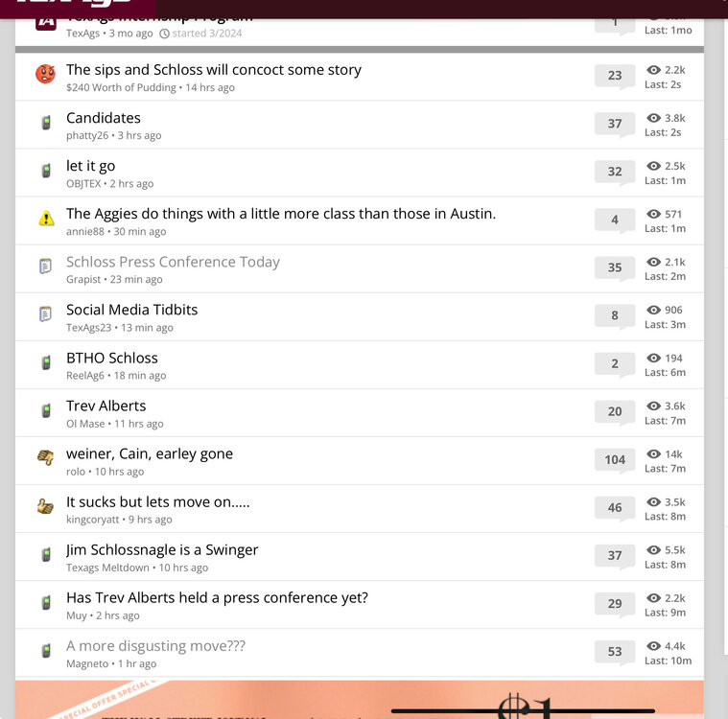The width and height of the screenshot is (728, 719).
Task: Click the notepad icon beside Schloss Press Conference Today
Action: pyautogui.click(x=45, y=266)
